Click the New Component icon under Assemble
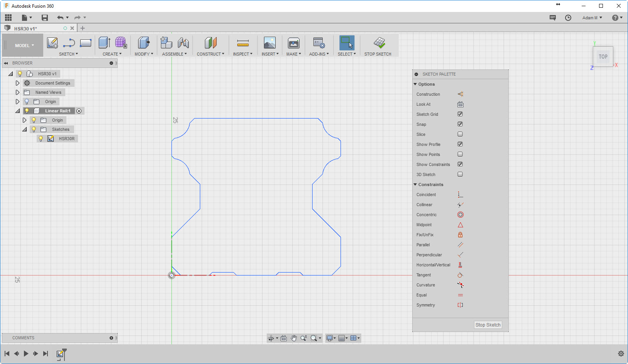Image resolution: width=628 pixels, height=364 pixels. coord(166,43)
